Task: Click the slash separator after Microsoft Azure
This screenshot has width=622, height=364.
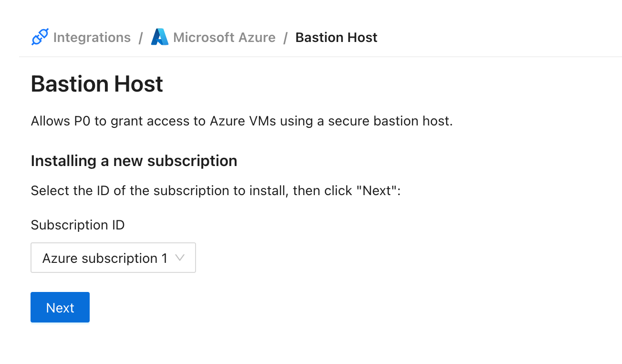Action: [285, 38]
